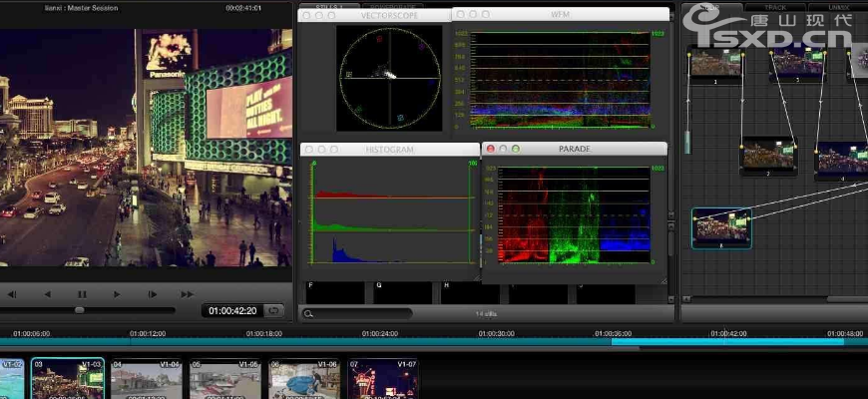Click the Vectorscope window title bar
The width and height of the screenshot is (868, 399).
[387, 16]
